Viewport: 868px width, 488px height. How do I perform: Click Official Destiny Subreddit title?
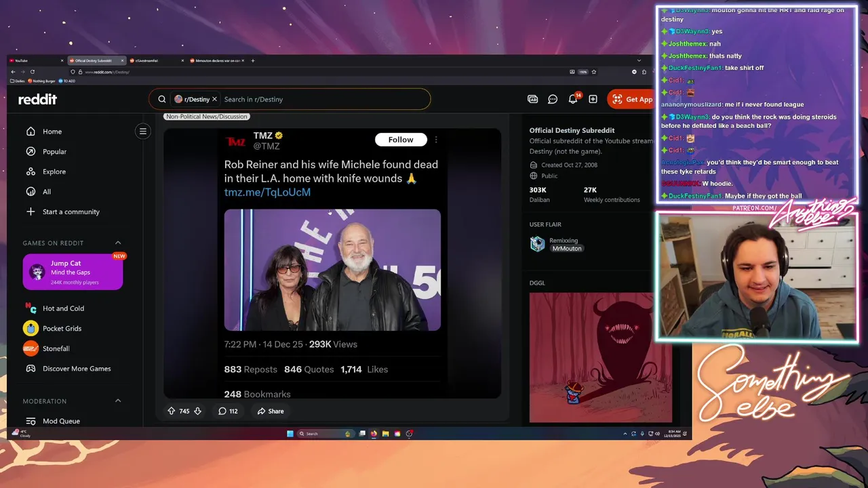[x=572, y=130]
